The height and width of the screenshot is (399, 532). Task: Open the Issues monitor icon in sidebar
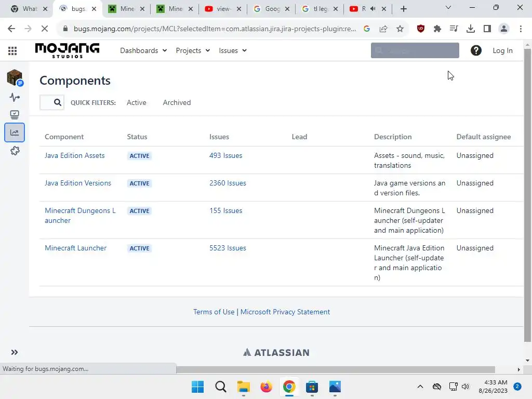15,115
